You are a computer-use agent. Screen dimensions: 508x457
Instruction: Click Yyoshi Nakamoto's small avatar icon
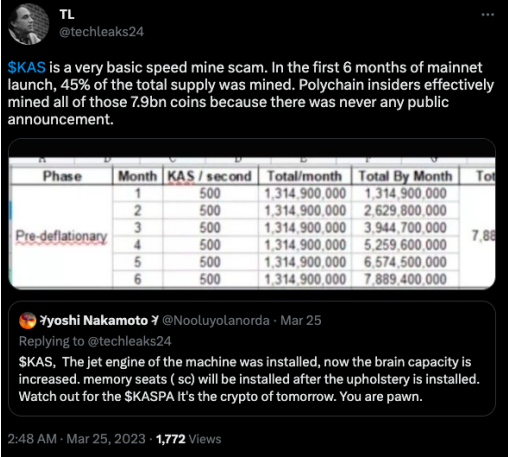click(27, 321)
